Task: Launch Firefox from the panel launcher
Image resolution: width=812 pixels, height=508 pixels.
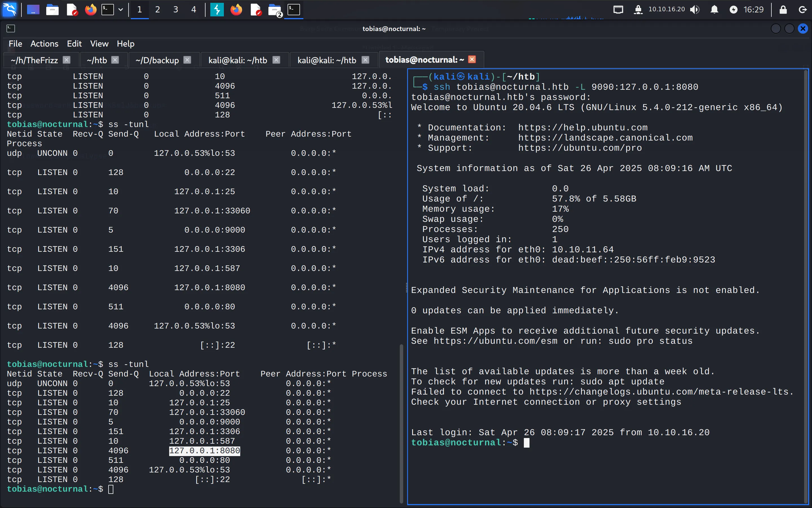Action: click(91, 9)
